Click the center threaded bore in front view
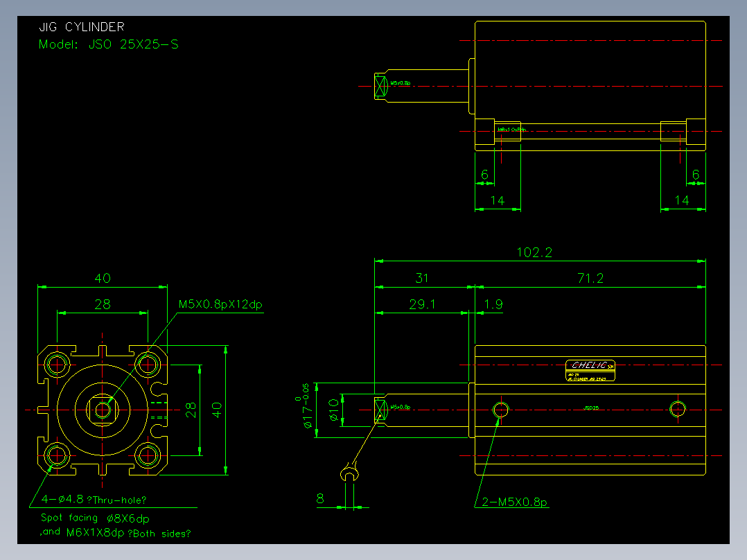The image size is (747, 560). click(103, 410)
